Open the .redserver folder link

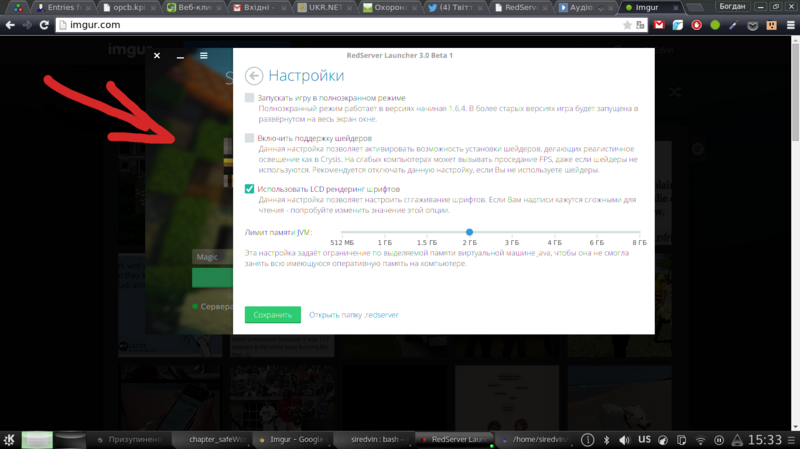pyautogui.click(x=354, y=315)
